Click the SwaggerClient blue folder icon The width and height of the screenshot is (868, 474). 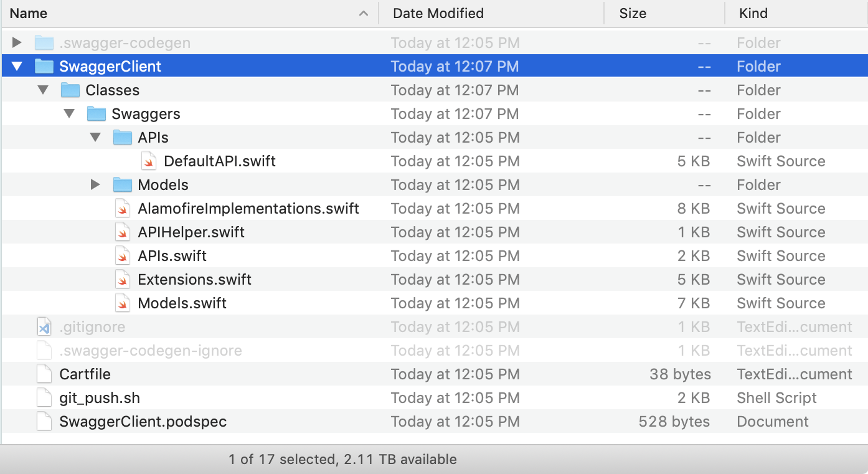click(x=44, y=66)
